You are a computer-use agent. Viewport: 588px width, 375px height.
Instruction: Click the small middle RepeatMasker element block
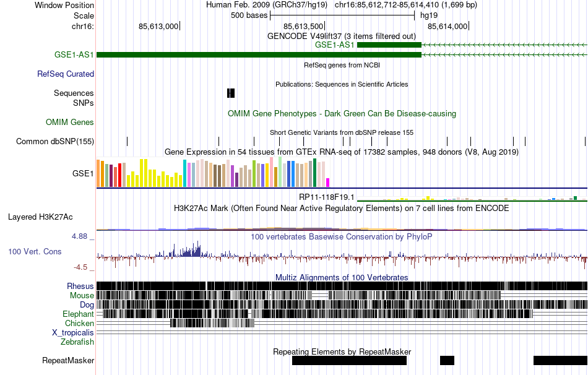[x=447, y=360]
